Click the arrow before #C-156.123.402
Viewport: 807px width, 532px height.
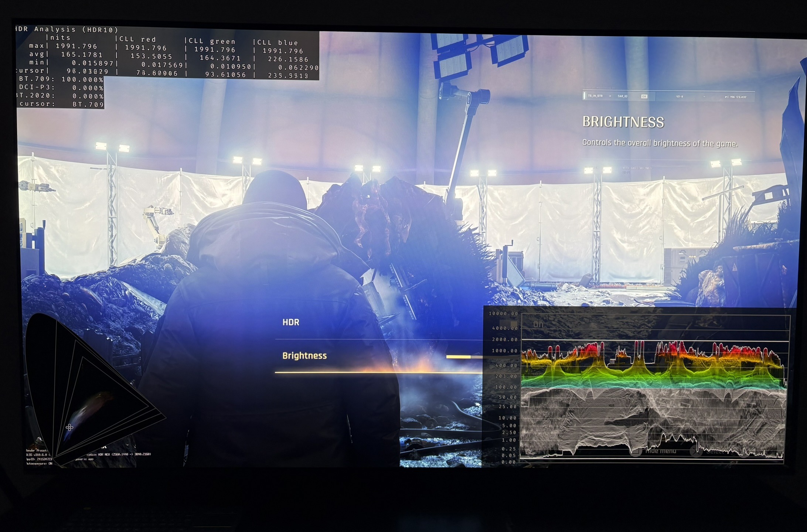point(704,97)
